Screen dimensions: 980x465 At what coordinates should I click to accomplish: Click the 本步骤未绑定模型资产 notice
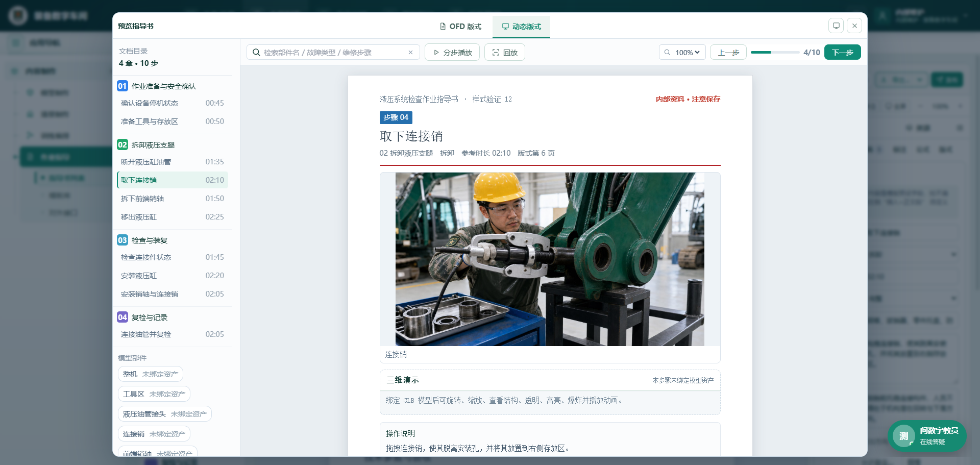(x=683, y=380)
